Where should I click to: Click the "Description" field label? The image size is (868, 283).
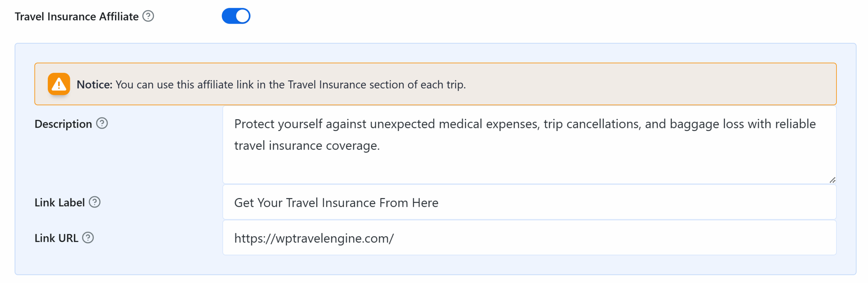coord(63,124)
